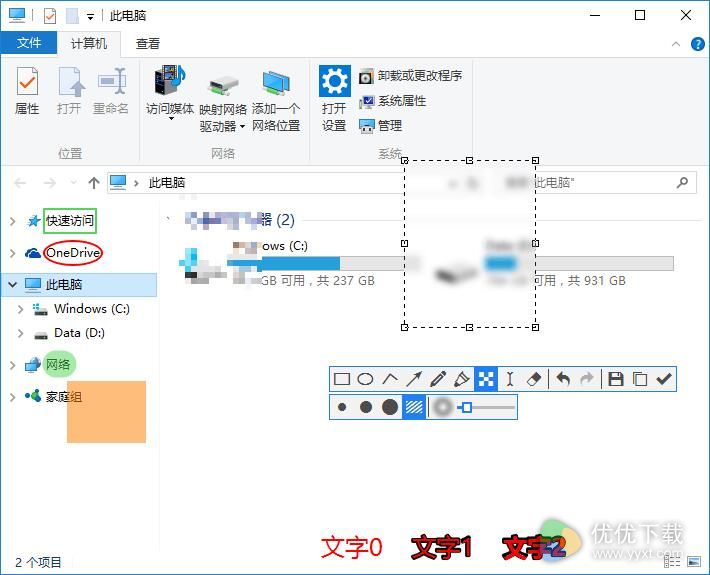
Task: Go up one level with up arrow
Action: coord(94,183)
